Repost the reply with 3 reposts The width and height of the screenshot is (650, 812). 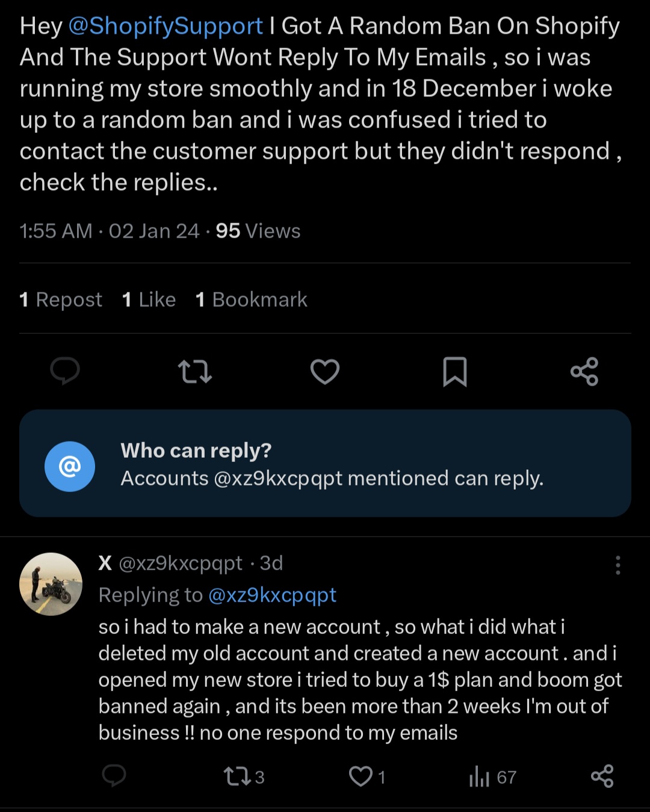coord(243,777)
